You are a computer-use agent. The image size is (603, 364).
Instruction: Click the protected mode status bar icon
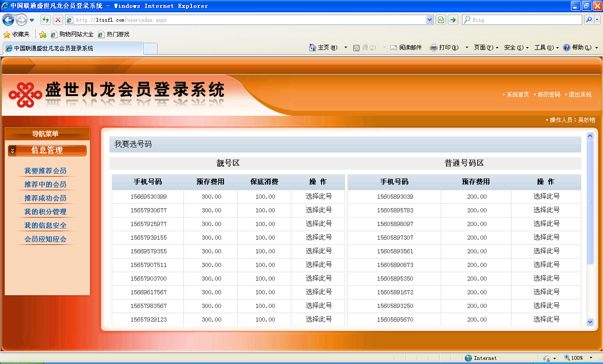click(x=546, y=358)
